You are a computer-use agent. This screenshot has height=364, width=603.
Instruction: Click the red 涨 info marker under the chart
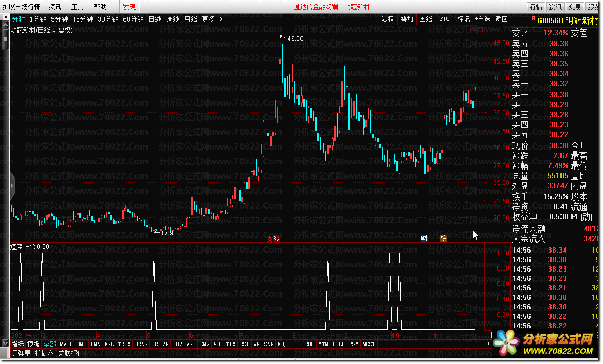pos(276,238)
